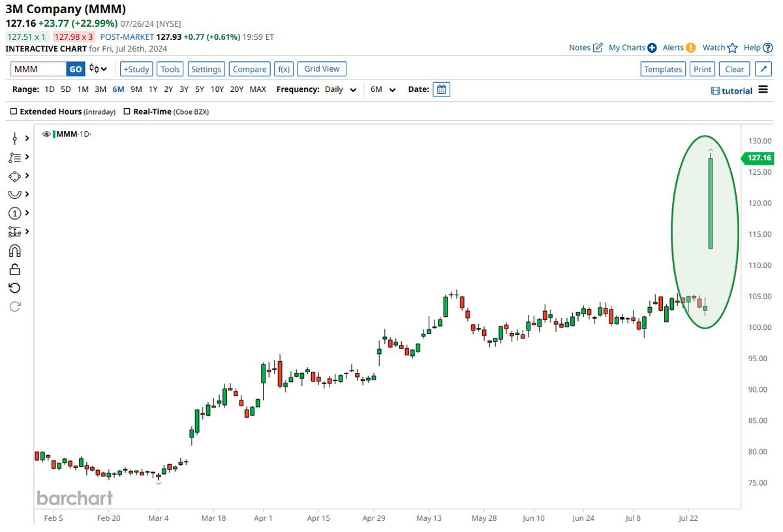Viewport: 783px width, 532px height.
Task: Click the Print button
Action: (x=702, y=69)
